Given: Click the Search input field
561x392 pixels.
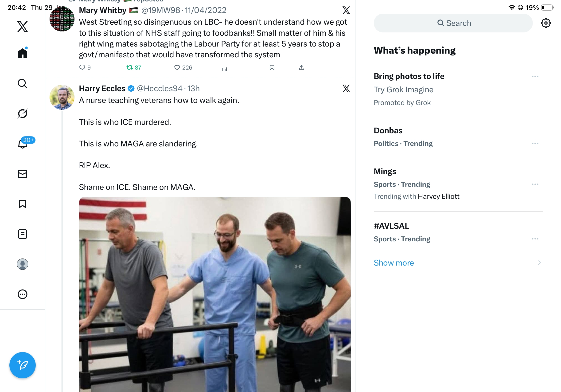Looking at the screenshot, I should pos(453,23).
